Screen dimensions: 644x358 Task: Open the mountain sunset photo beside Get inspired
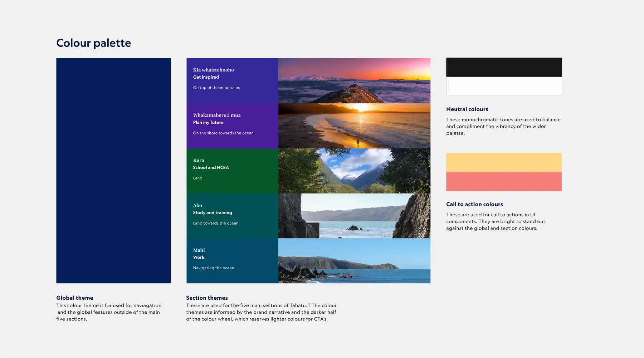pyautogui.click(x=354, y=80)
